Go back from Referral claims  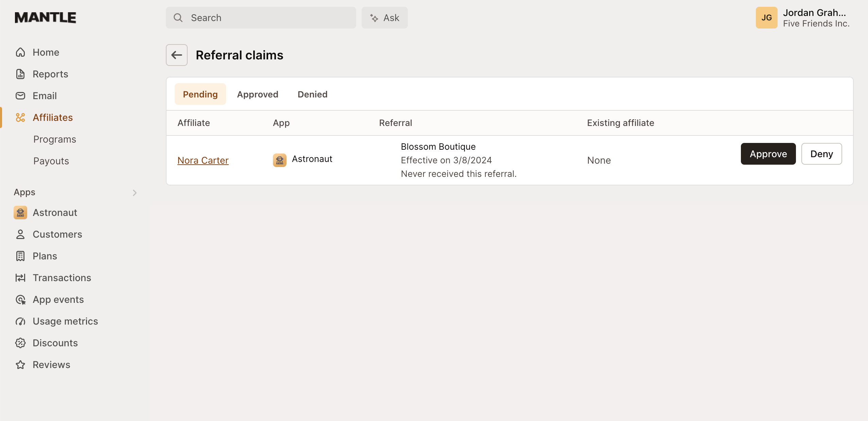point(176,55)
